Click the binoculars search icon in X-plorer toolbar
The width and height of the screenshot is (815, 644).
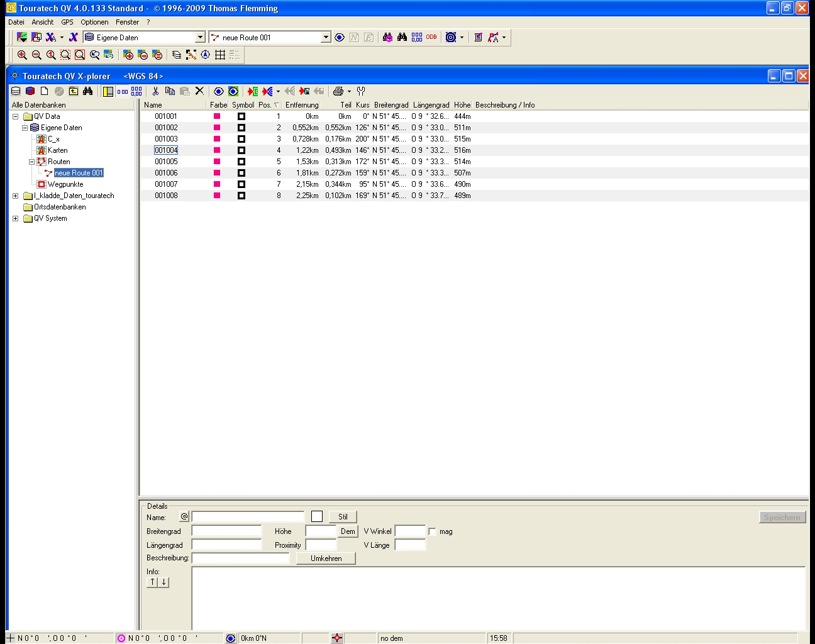click(x=88, y=91)
